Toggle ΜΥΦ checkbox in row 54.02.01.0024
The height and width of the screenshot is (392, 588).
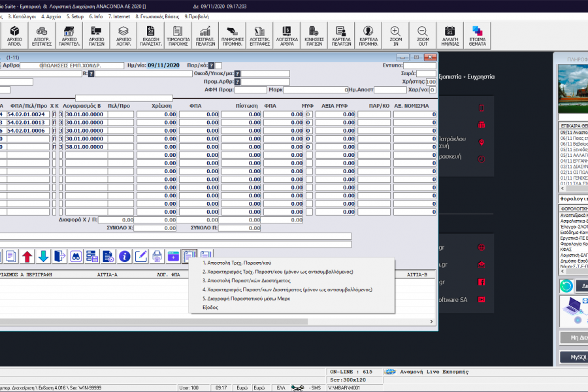[x=309, y=114]
